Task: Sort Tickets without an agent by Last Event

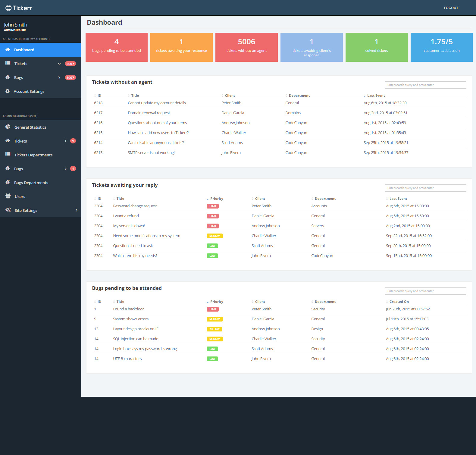Action: tap(374, 96)
